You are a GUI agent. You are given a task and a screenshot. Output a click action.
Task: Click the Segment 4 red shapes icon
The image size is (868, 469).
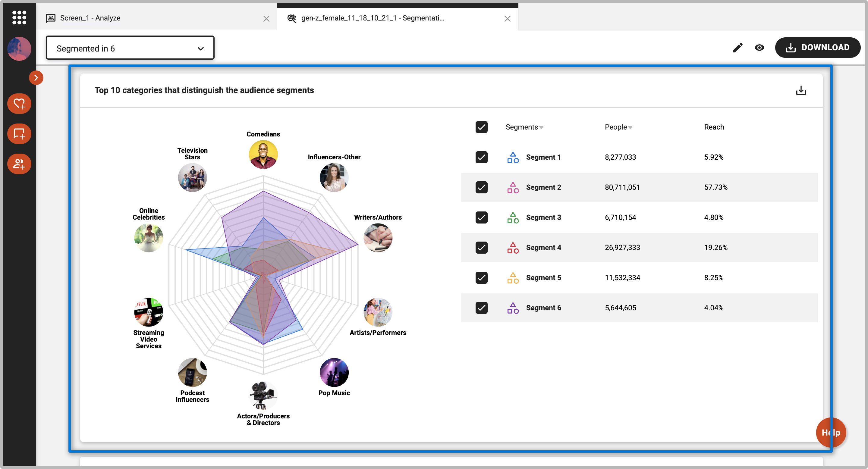[513, 248]
